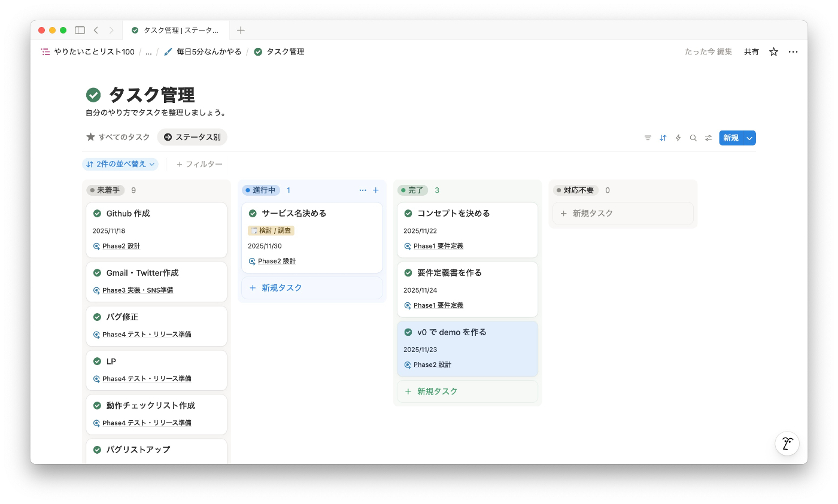Open the filter icon in the view toolbar
Image resolution: width=838 pixels, height=504 pixels.
point(648,138)
